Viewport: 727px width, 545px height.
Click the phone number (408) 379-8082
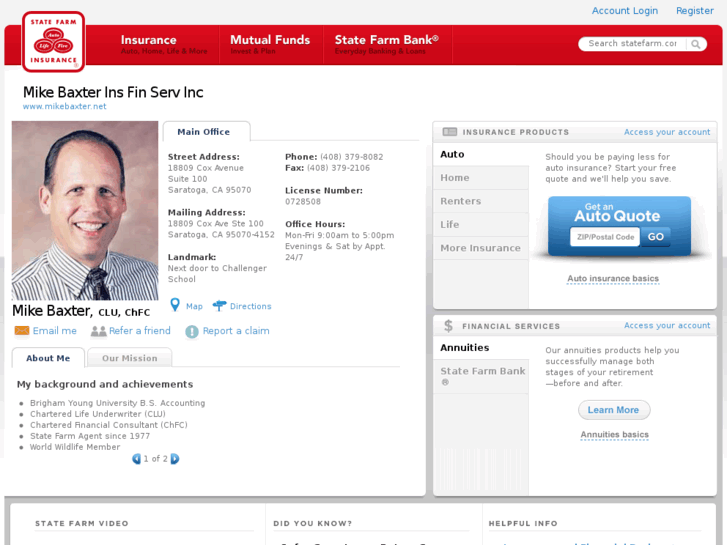coord(352,157)
